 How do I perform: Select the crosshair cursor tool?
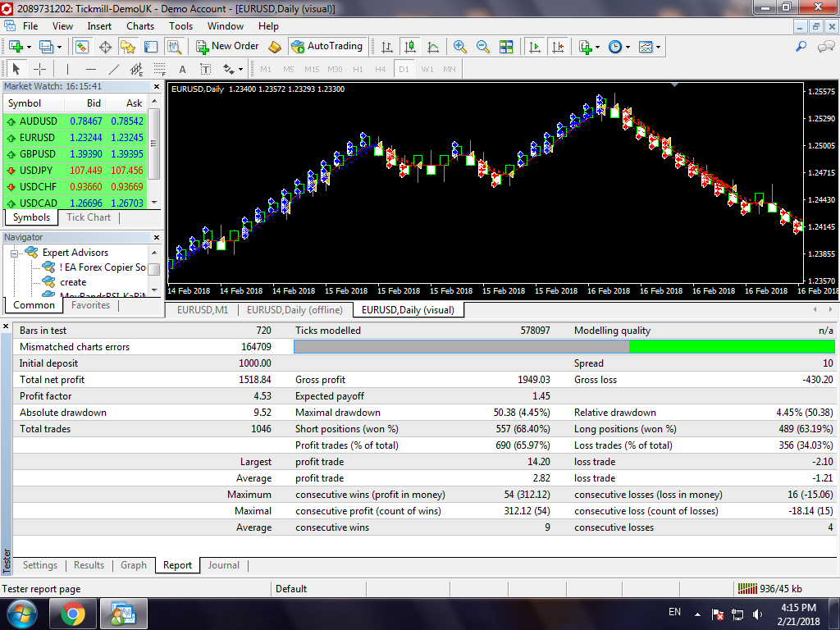39,69
